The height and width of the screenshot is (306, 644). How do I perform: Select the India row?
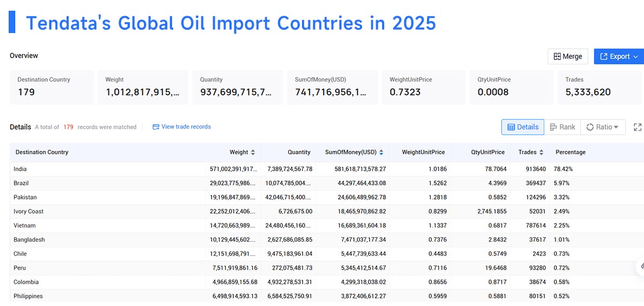[327, 169]
